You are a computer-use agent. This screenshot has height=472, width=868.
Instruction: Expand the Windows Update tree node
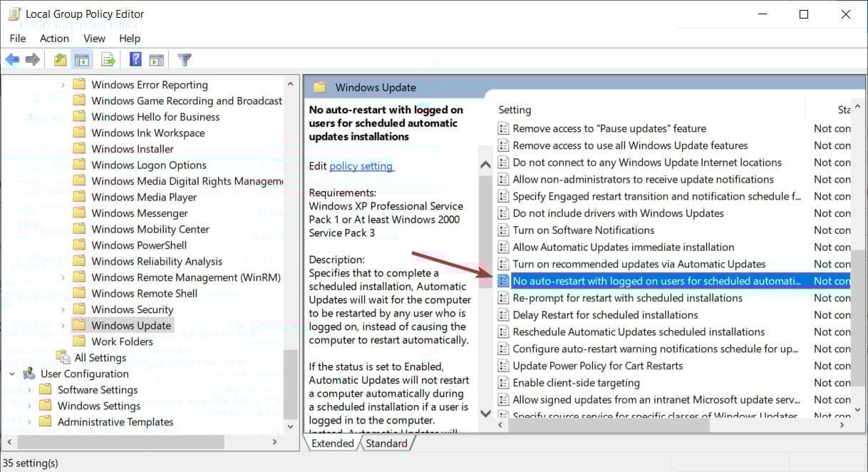(63, 325)
